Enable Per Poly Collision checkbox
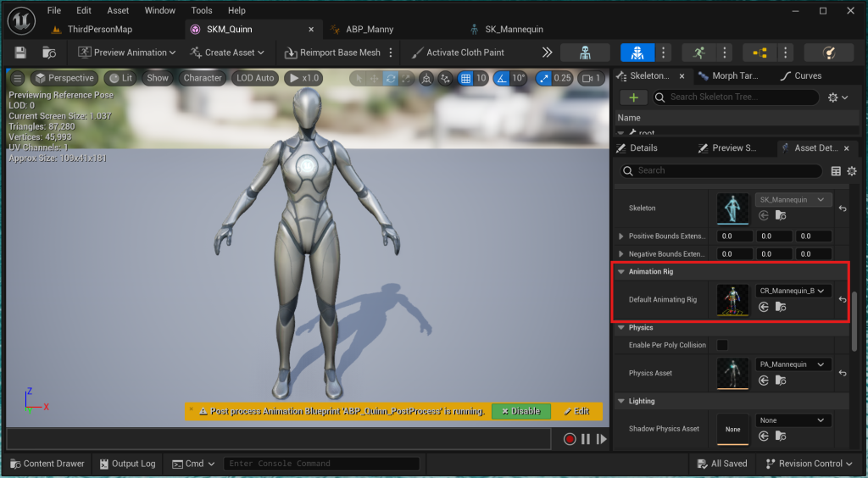The height and width of the screenshot is (478, 868). tap(722, 345)
